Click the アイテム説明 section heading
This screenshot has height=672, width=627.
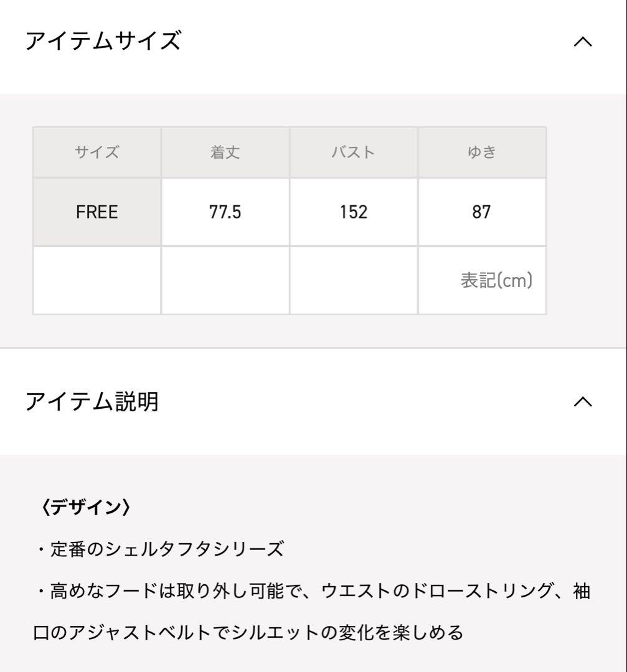(x=92, y=402)
